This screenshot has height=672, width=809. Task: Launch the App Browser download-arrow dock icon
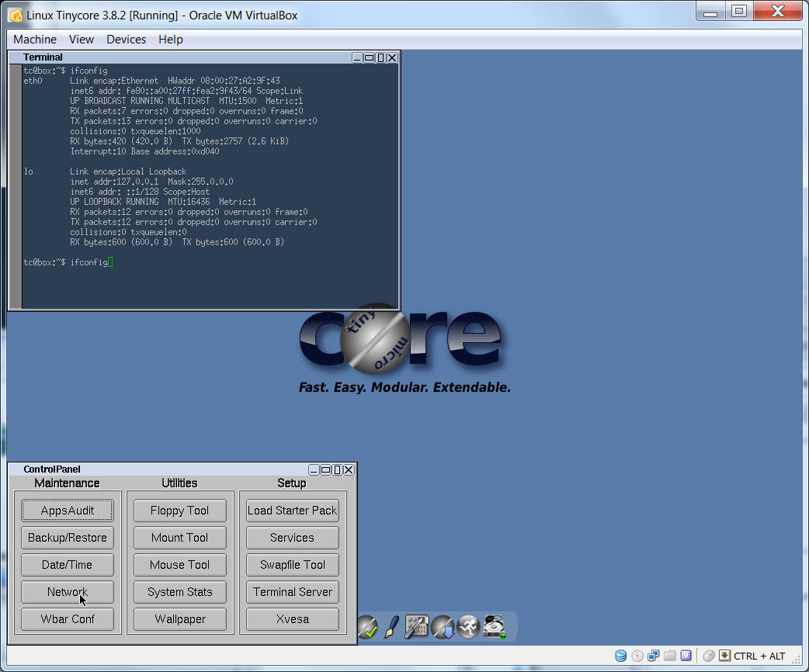coord(443,627)
